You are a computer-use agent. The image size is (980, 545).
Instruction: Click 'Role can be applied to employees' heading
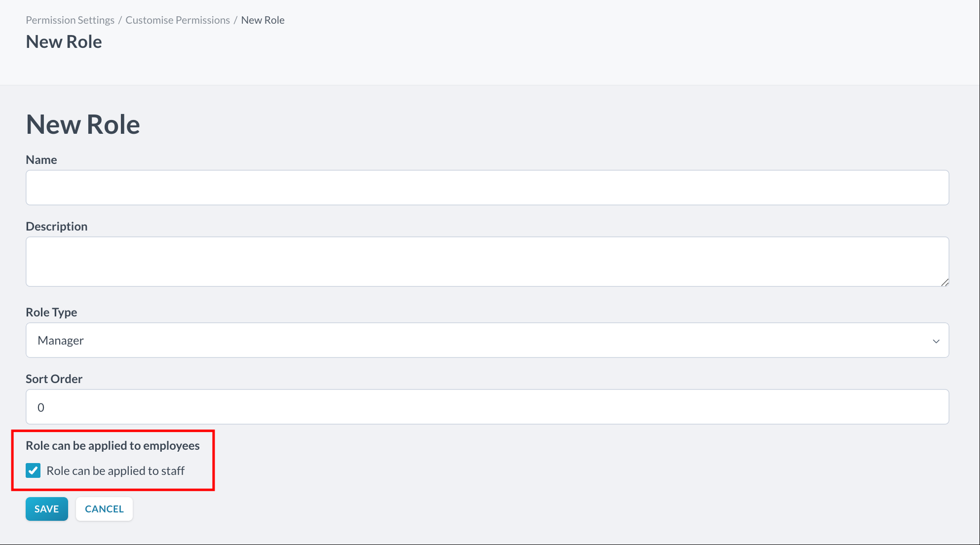113,446
